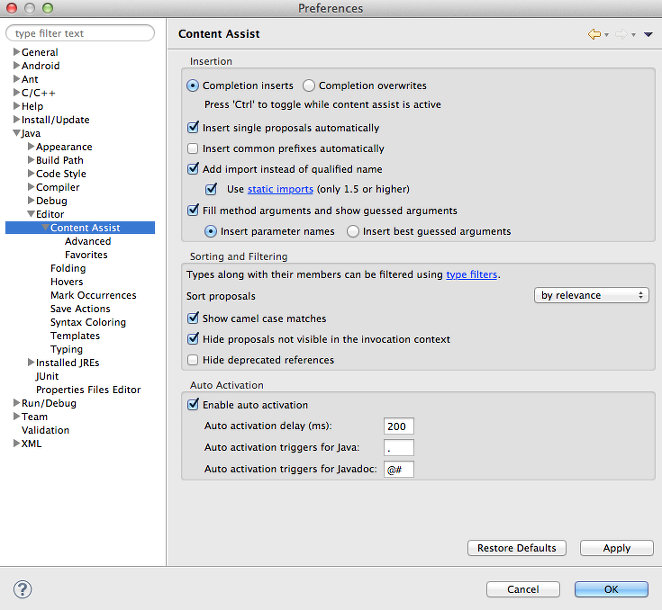The image size is (662, 610).
Task: Open Templates preferences
Action: (75, 336)
